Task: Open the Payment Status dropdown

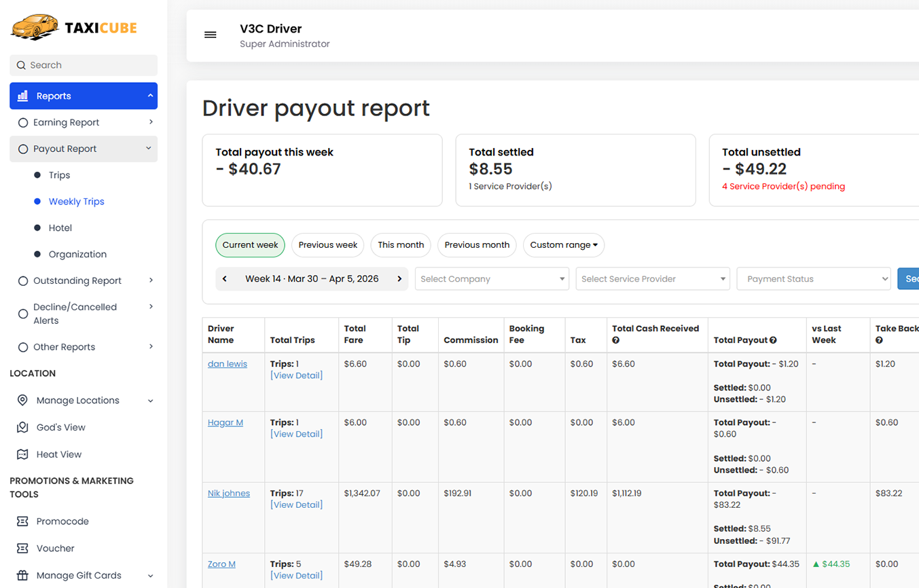Action: pyautogui.click(x=813, y=279)
